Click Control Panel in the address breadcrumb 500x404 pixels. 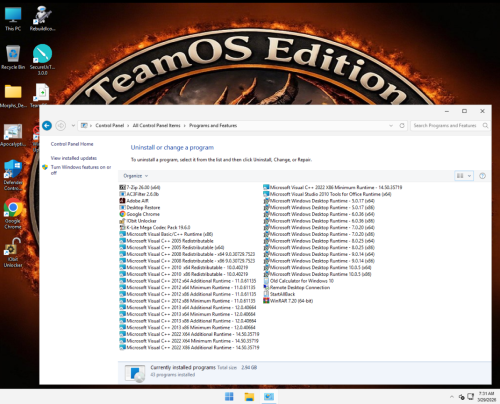point(110,126)
